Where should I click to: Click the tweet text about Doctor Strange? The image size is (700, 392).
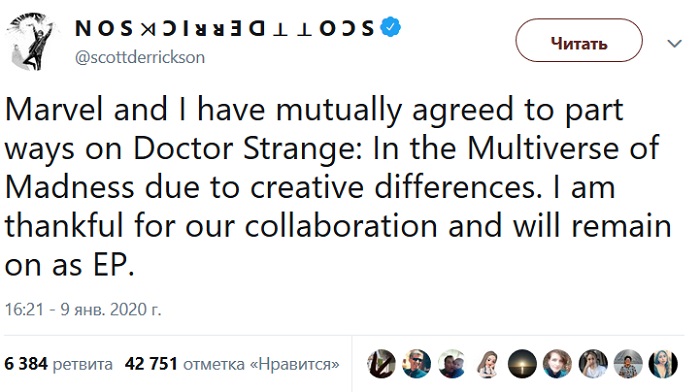pos(338,187)
